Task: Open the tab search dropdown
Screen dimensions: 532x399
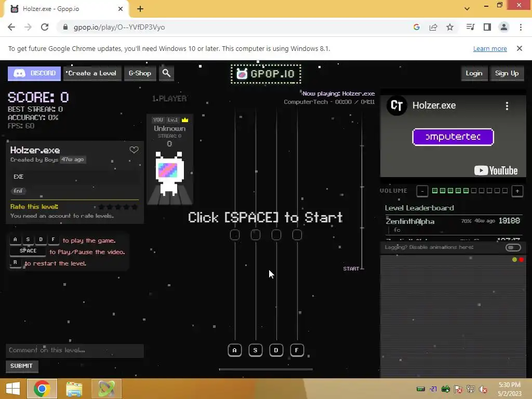Action: [x=467, y=9]
